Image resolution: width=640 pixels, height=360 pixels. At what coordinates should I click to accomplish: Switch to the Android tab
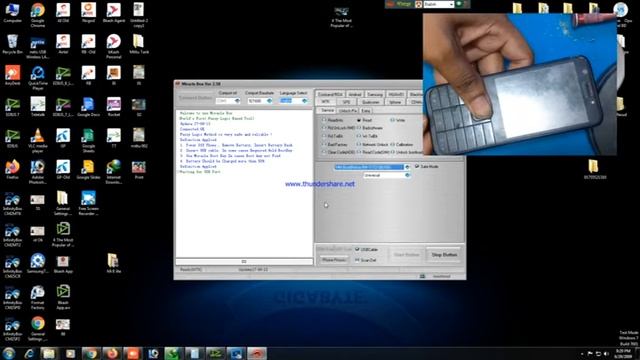tap(355, 94)
